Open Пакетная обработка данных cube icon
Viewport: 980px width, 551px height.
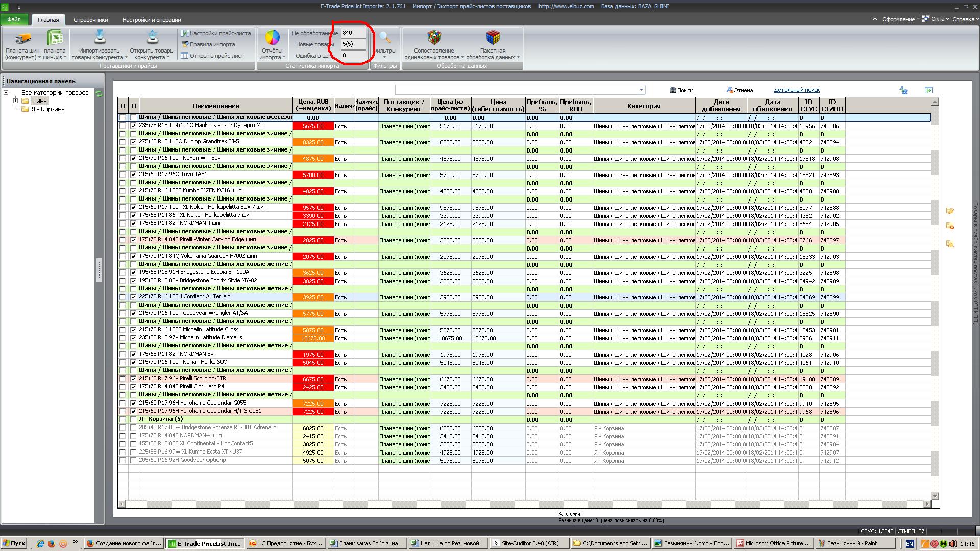493,37
